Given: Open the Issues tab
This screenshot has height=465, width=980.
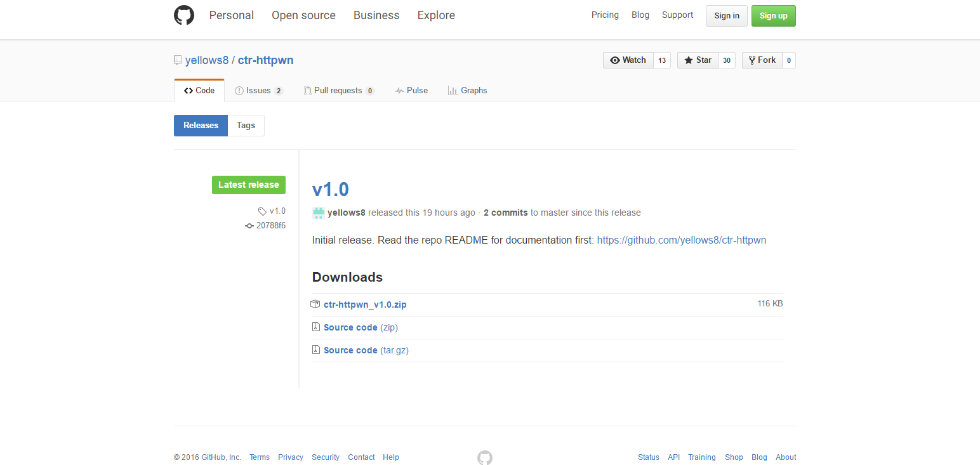Looking at the screenshot, I should coord(258,91).
